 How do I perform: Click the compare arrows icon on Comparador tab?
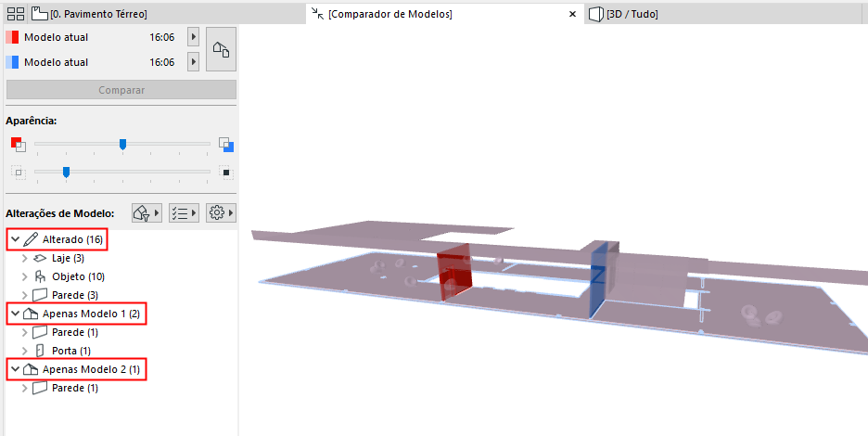(317, 13)
